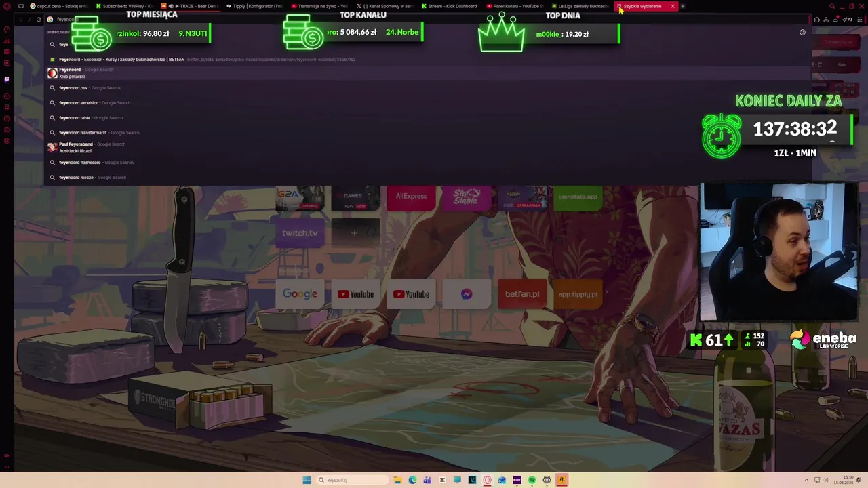Open the app.tipply.pl speed dial tile

pos(578,294)
